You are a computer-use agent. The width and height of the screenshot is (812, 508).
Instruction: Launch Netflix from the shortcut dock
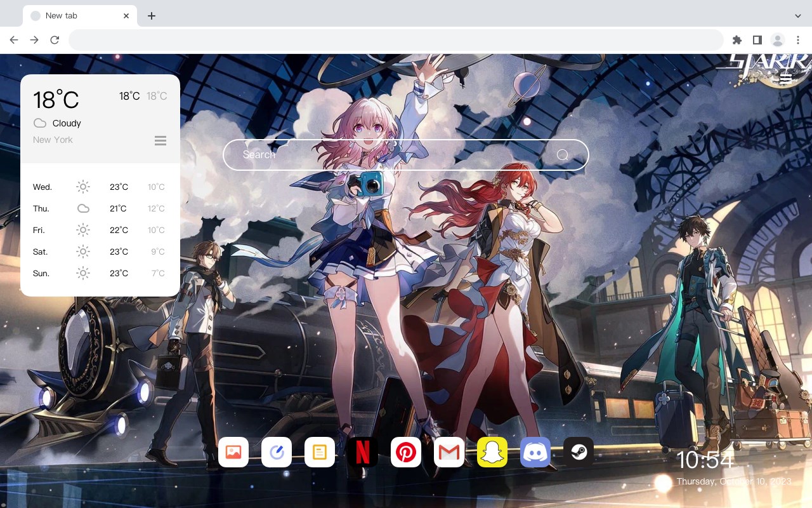pyautogui.click(x=363, y=452)
